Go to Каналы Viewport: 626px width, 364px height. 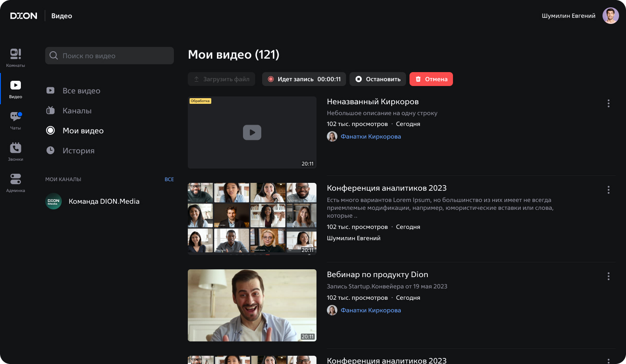click(77, 111)
